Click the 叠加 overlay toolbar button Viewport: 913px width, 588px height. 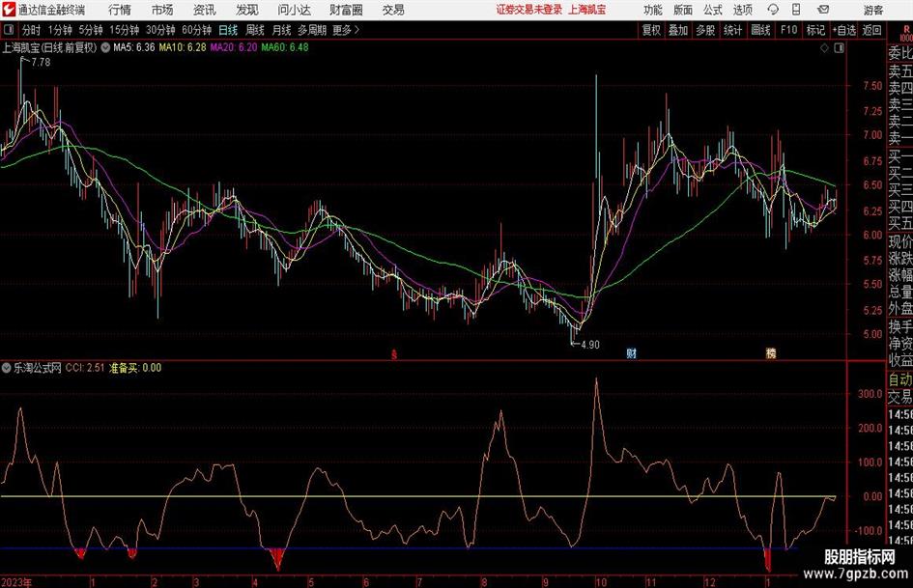point(678,30)
